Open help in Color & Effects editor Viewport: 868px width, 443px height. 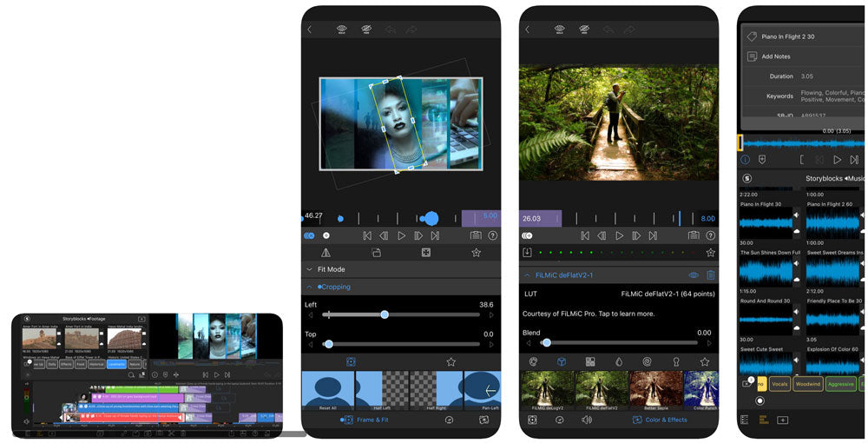tap(710, 235)
